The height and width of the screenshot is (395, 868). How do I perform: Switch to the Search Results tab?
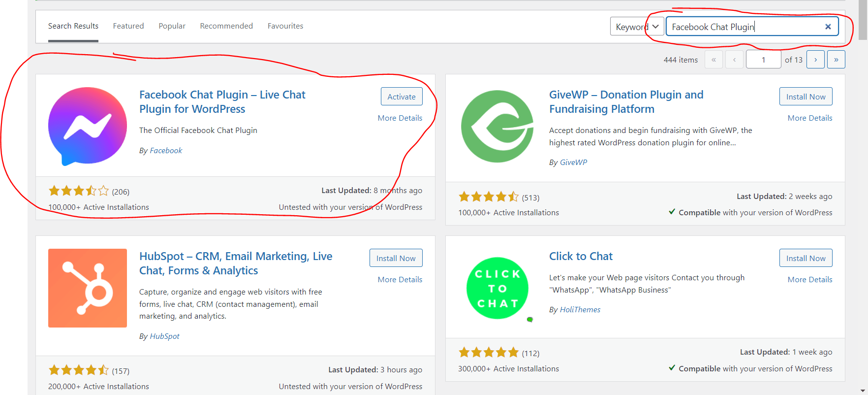[x=73, y=26]
